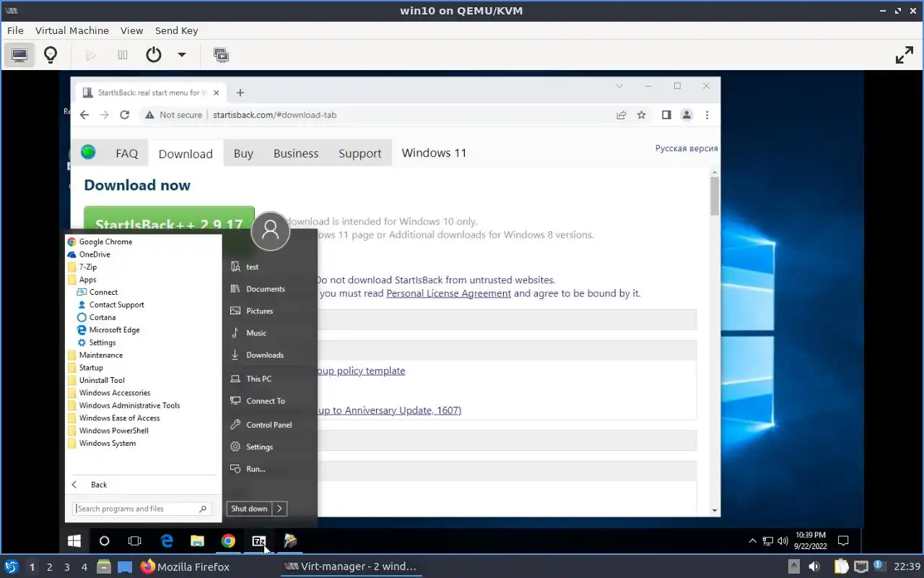Open the Virtual Machine menu

pos(72,30)
